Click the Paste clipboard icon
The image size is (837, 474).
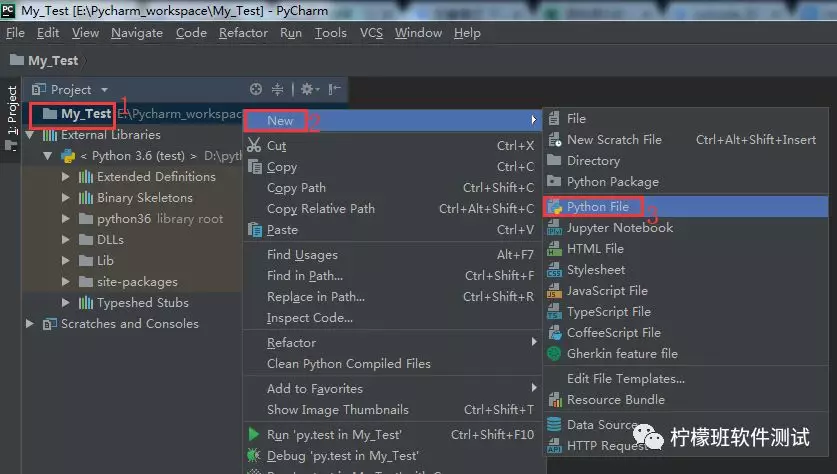coord(254,230)
